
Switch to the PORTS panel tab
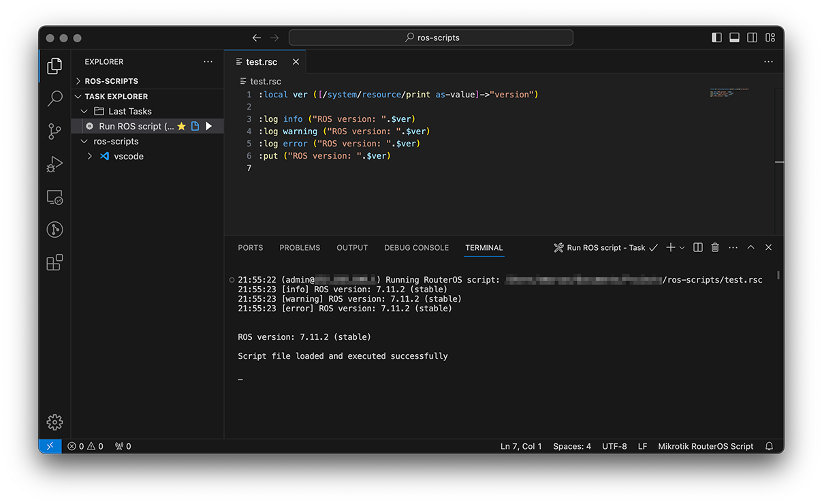coord(251,247)
